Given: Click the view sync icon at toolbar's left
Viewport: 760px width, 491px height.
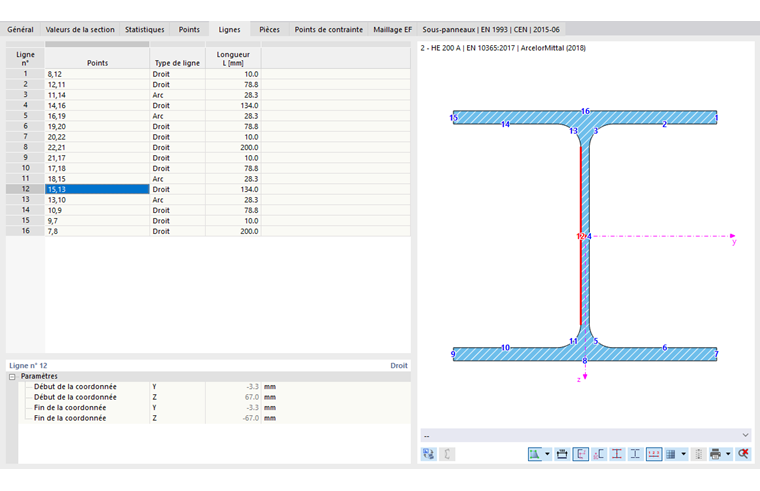Looking at the screenshot, I should 428,454.
